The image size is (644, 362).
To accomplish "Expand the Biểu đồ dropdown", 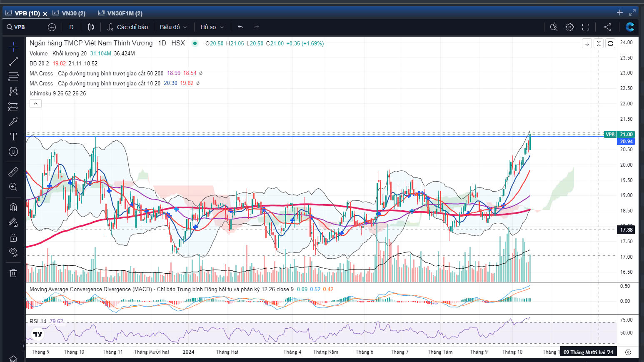I will [173, 27].
